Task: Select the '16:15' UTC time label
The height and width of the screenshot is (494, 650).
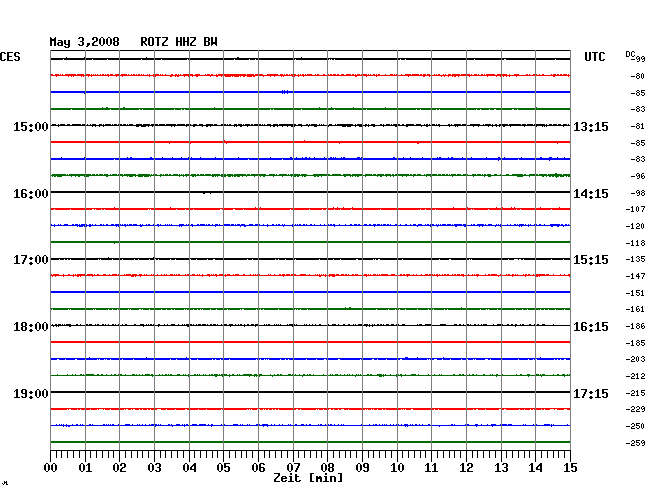Action: [591, 327]
